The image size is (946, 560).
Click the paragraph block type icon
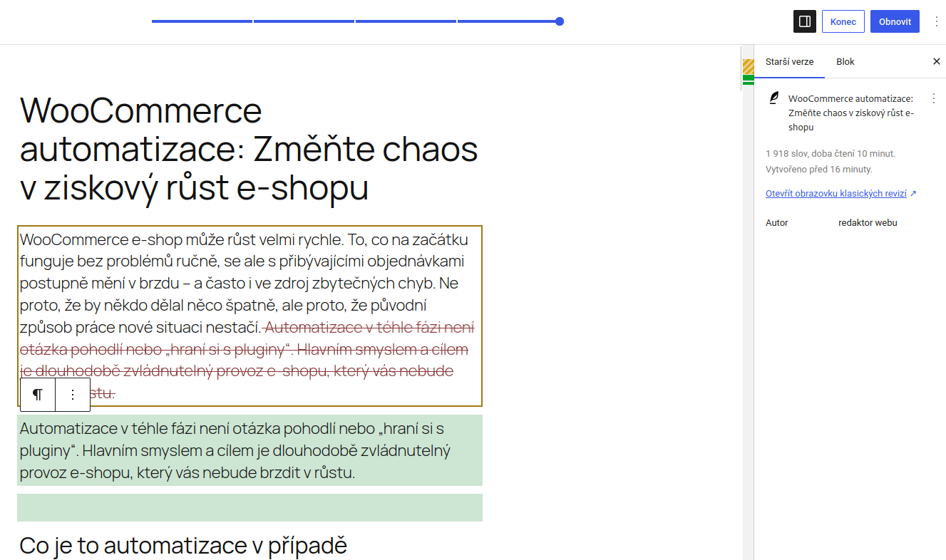(38, 395)
